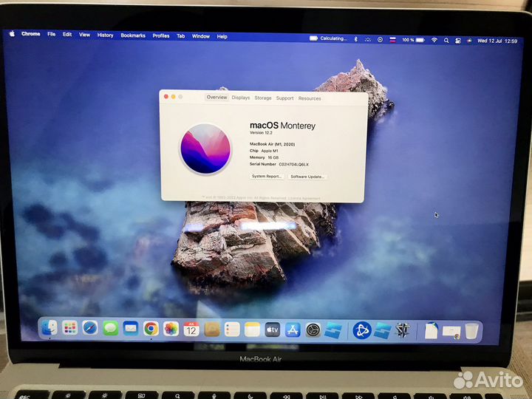Click the macOS Monterey logo image
The width and height of the screenshot is (532, 399).
pos(205,149)
